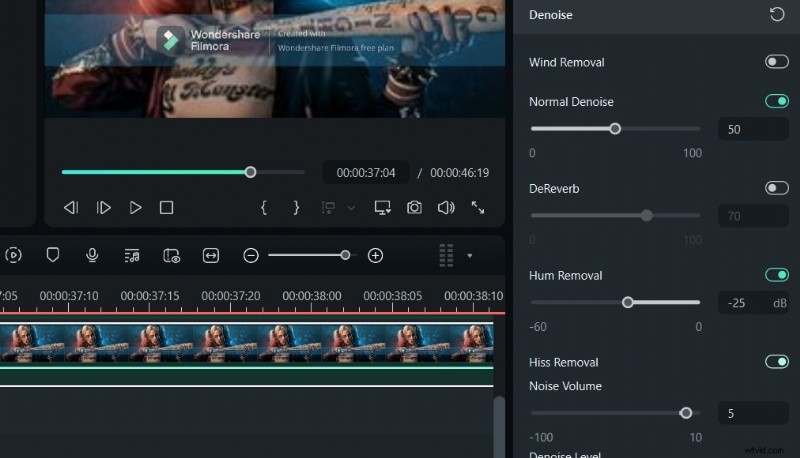Open the track view grid options icon
800x458 pixels.
(x=446, y=256)
